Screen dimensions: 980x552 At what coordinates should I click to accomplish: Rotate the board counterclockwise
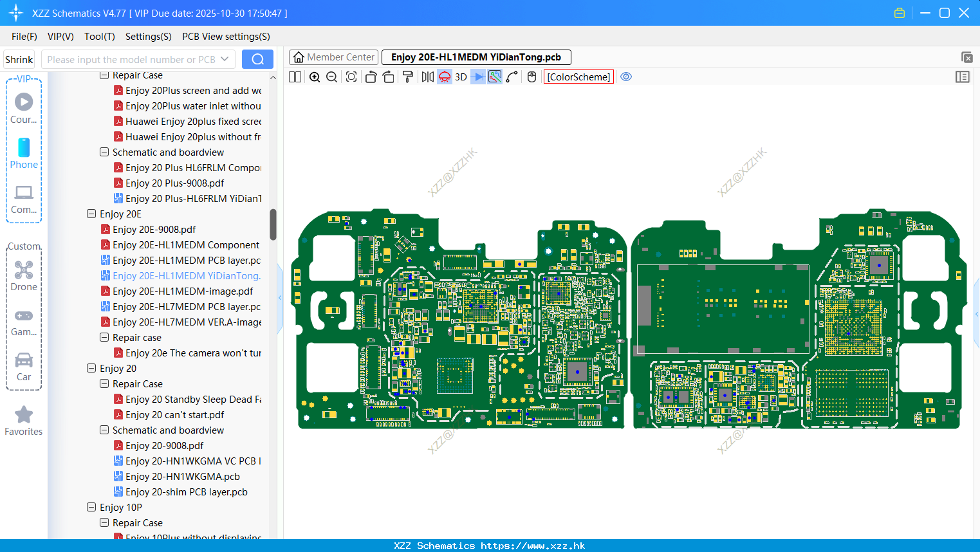point(371,77)
